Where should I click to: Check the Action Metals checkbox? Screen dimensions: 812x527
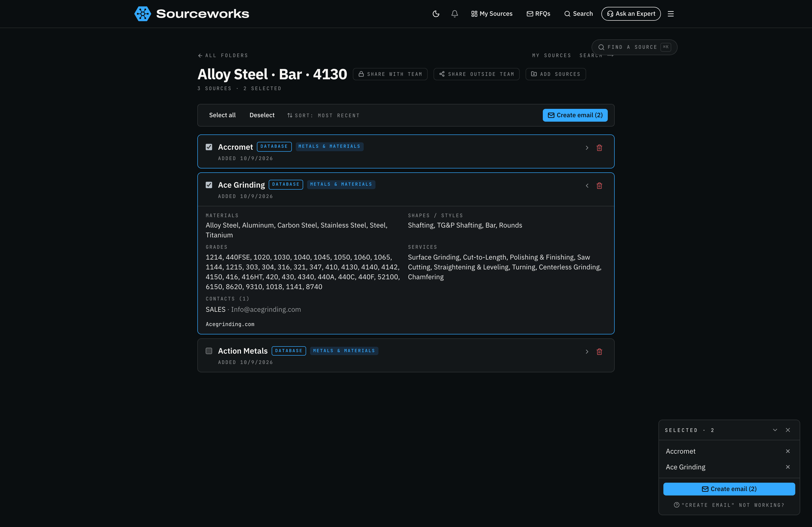pyautogui.click(x=209, y=351)
